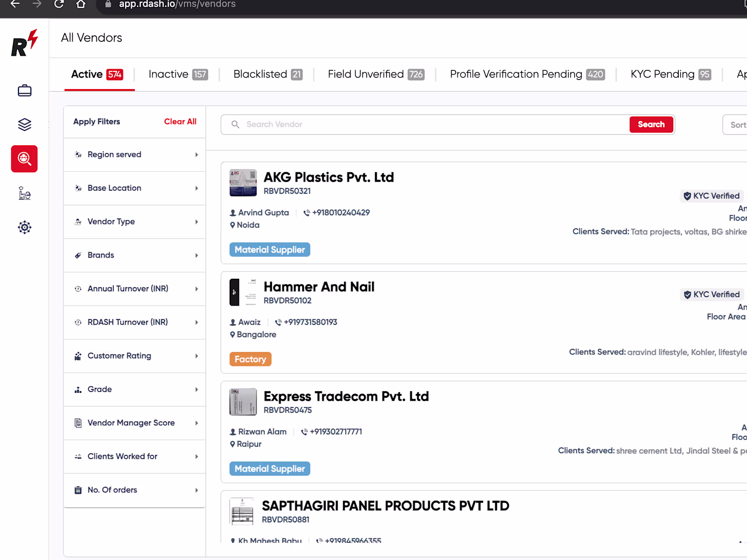Open the briefcase section in the sidebar

click(x=24, y=91)
